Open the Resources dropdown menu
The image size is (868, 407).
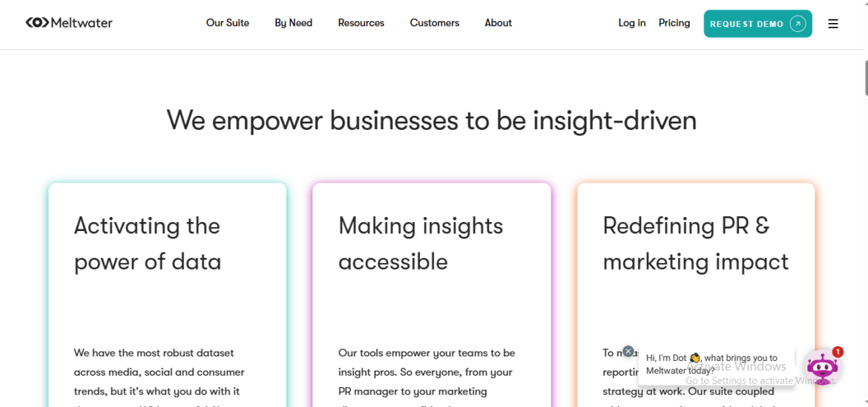[361, 23]
